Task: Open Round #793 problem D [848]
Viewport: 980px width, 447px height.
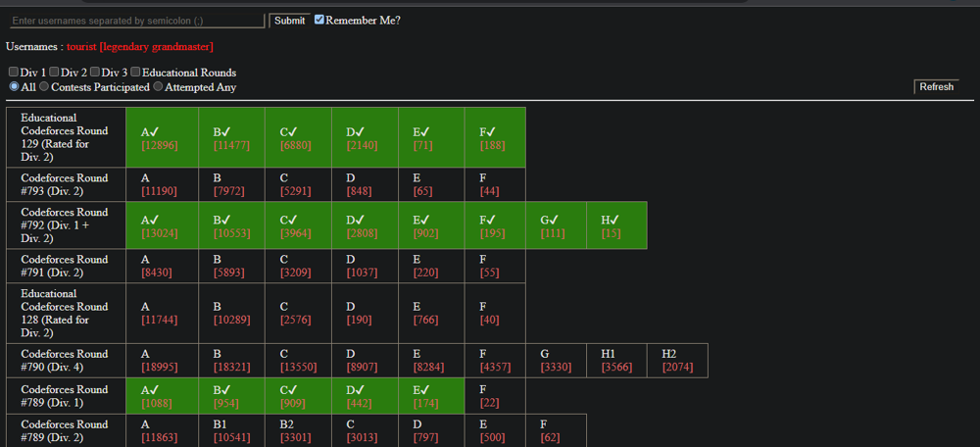Action: click(365, 184)
